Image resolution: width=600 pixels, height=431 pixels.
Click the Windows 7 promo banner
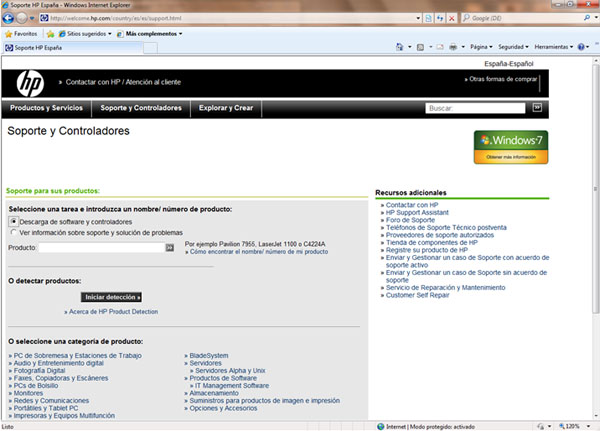tap(511, 147)
